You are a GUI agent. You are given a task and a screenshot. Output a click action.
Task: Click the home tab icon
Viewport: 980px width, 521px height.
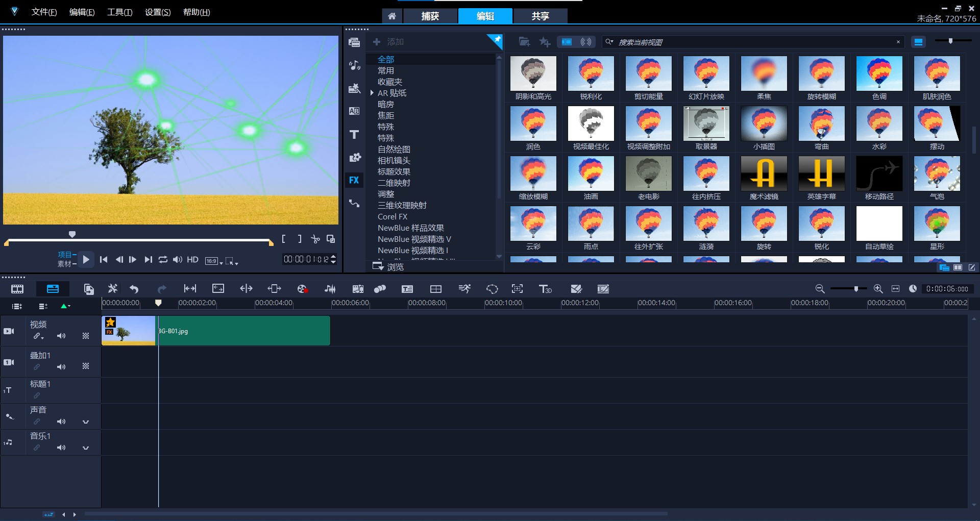392,16
